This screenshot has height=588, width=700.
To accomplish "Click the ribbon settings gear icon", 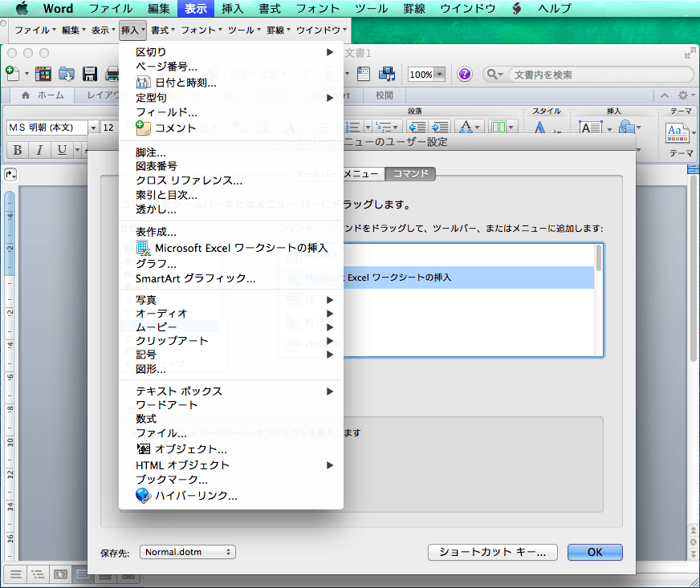I will tap(683, 95).
